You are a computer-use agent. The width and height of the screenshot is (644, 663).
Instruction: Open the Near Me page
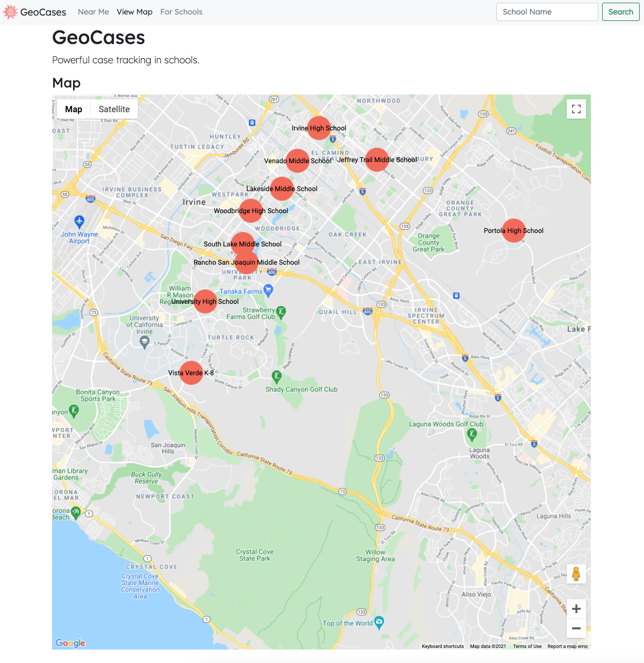[x=93, y=12]
